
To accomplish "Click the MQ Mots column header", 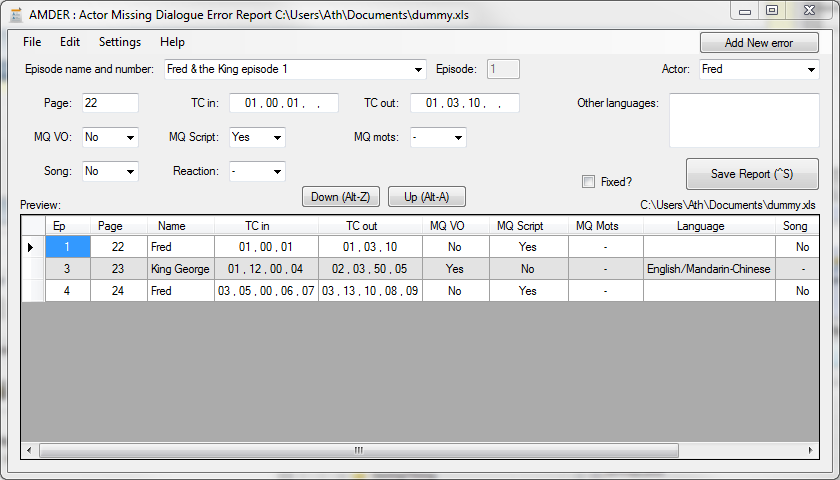I will point(606,226).
